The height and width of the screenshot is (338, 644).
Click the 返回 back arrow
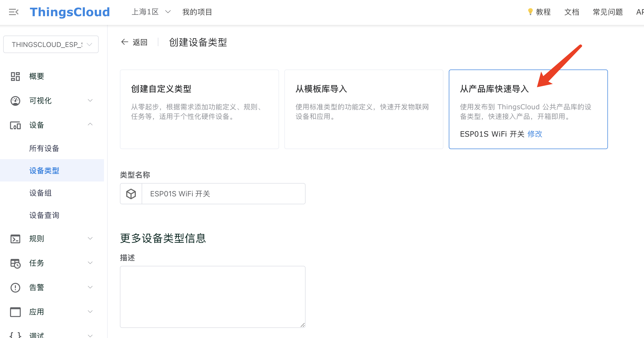(125, 42)
